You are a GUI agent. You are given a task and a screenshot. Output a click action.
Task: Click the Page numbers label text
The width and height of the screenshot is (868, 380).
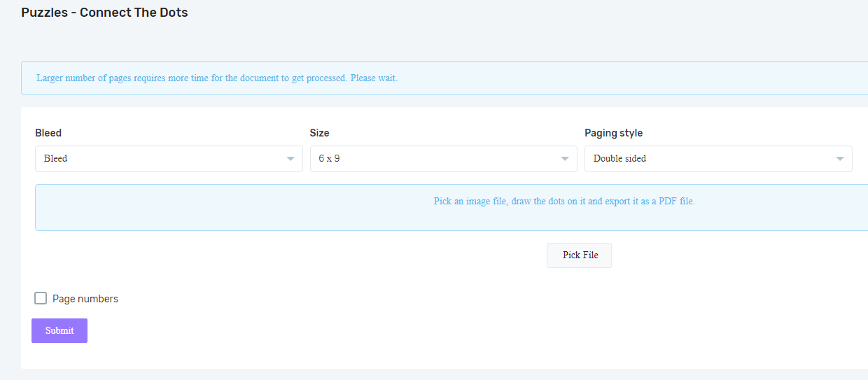click(85, 299)
